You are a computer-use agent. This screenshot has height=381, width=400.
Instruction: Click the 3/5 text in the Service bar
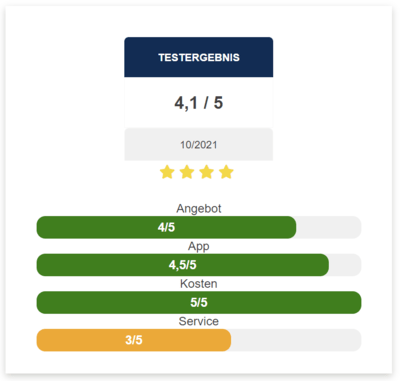[134, 340]
